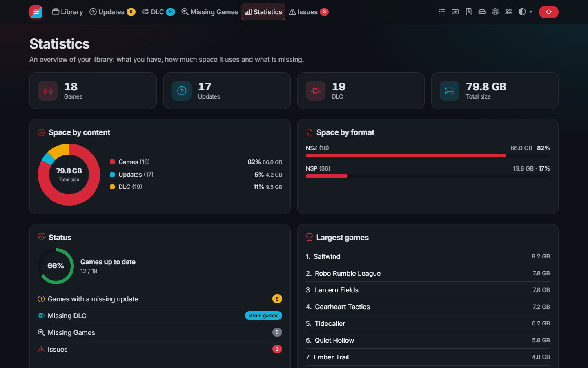Click the 79.8 GB donut chart
This screenshot has height=368, width=588.
point(69,175)
